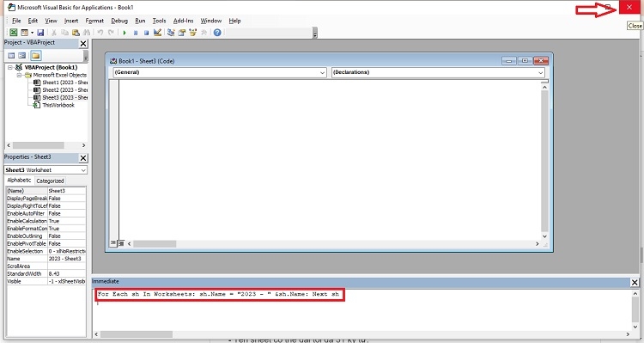This screenshot has height=343, width=644.
Task: Open Visual Basic Help question mark icon
Action: pyautogui.click(x=217, y=33)
